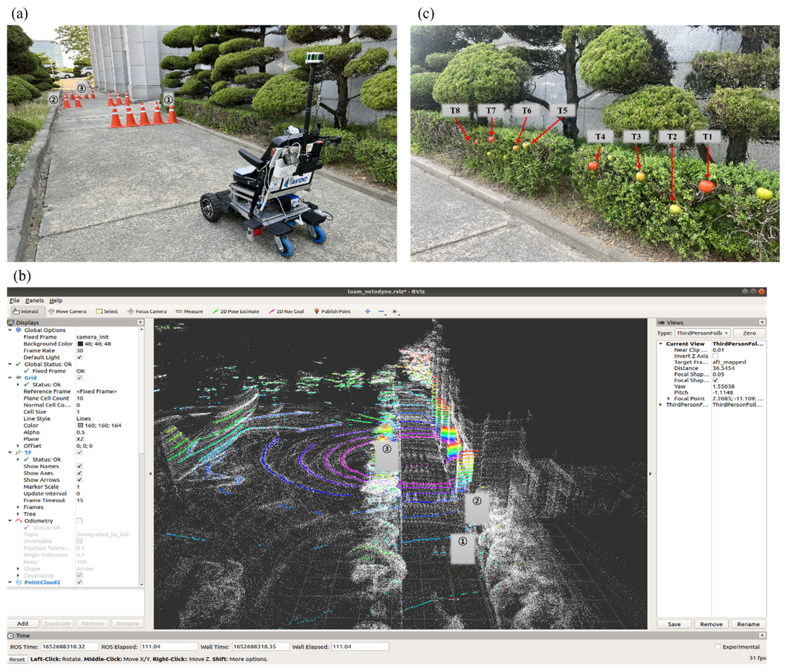Image resolution: width=785 pixels, height=672 pixels.
Task: Choose the Select tool in toolbar
Action: 107,311
